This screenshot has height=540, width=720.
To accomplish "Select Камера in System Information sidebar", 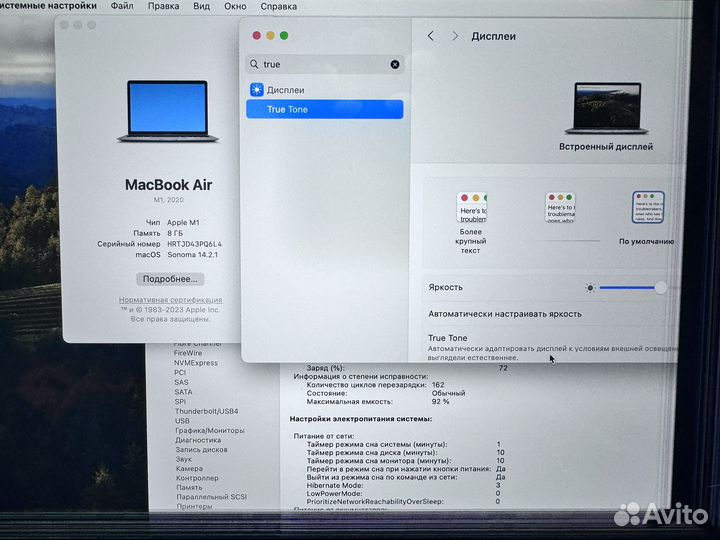I will click(189, 468).
